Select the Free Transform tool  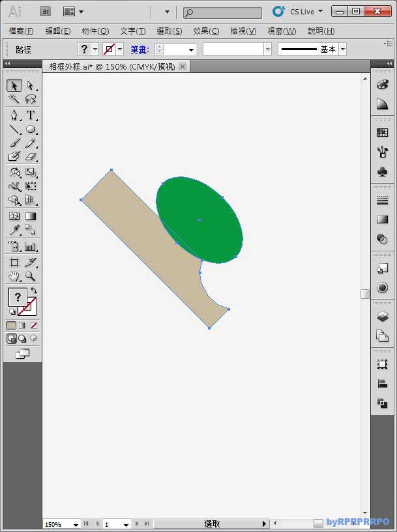coord(30,186)
